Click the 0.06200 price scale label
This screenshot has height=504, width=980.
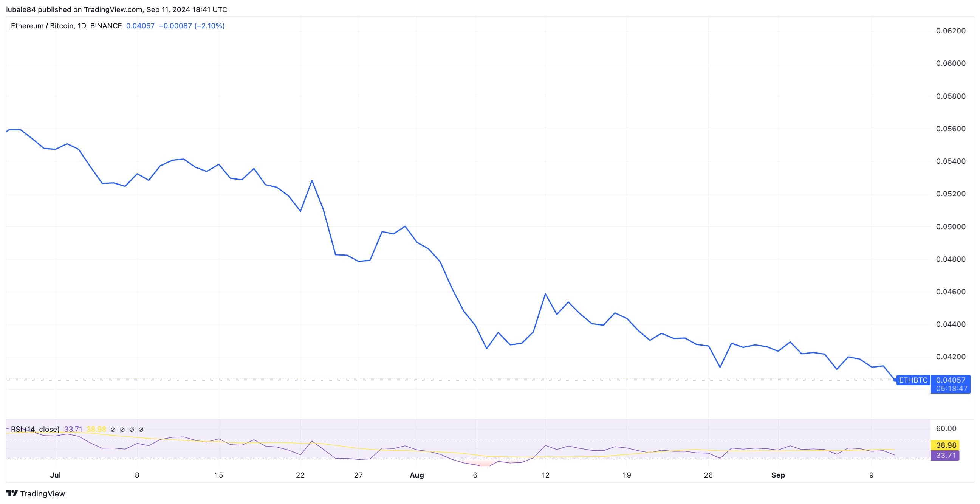pyautogui.click(x=950, y=31)
